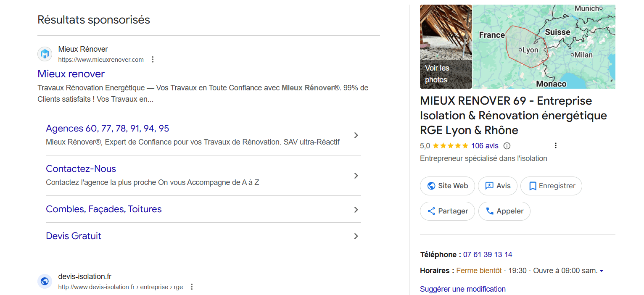Image resolution: width=644 pixels, height=295 pixels.
Task: Click chevron next to Devis Gratuit
Action: click(x=356, y=236)
